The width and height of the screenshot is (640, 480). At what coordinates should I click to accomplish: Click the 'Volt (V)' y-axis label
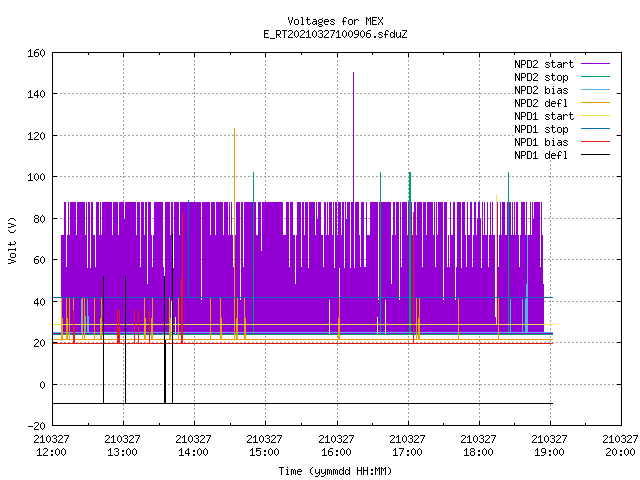[13, 241]
